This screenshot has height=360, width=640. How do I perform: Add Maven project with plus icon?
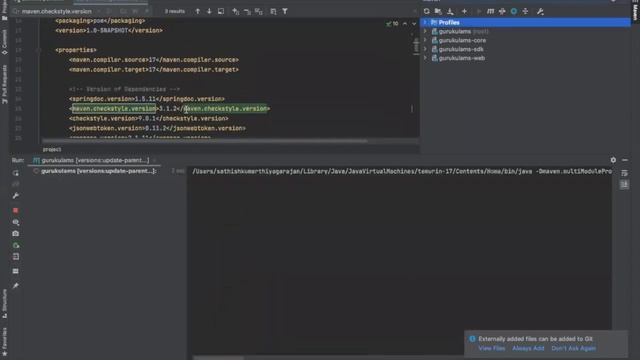coord(464,11)
